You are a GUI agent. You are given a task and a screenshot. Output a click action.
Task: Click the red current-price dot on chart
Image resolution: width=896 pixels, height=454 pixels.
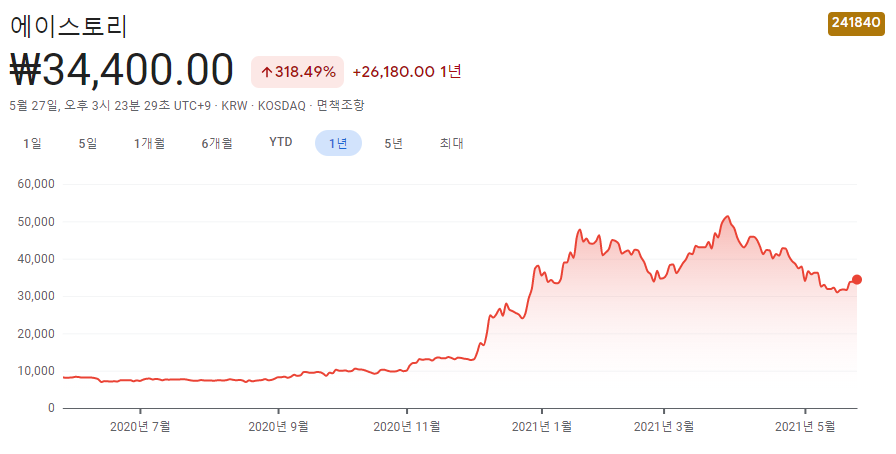(857, 280)
